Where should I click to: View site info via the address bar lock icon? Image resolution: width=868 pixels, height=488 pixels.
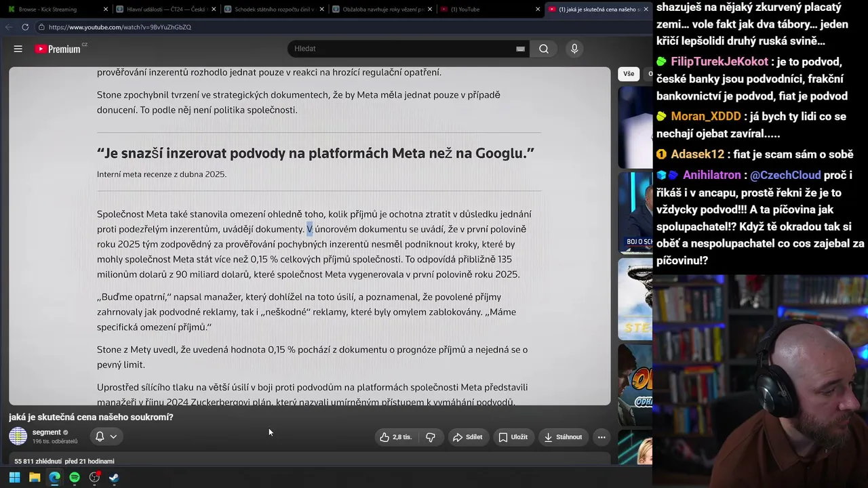pos(41,27)
